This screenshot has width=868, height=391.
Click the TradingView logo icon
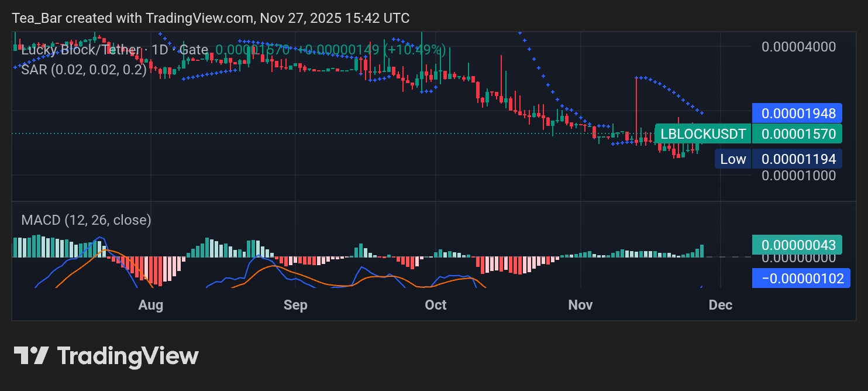[x=31, y=356]
